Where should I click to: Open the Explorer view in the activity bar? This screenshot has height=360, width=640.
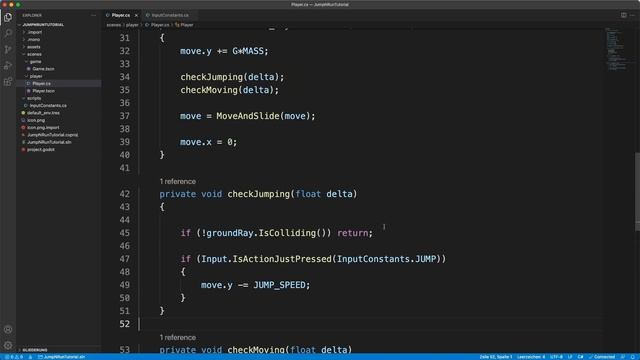8,18
